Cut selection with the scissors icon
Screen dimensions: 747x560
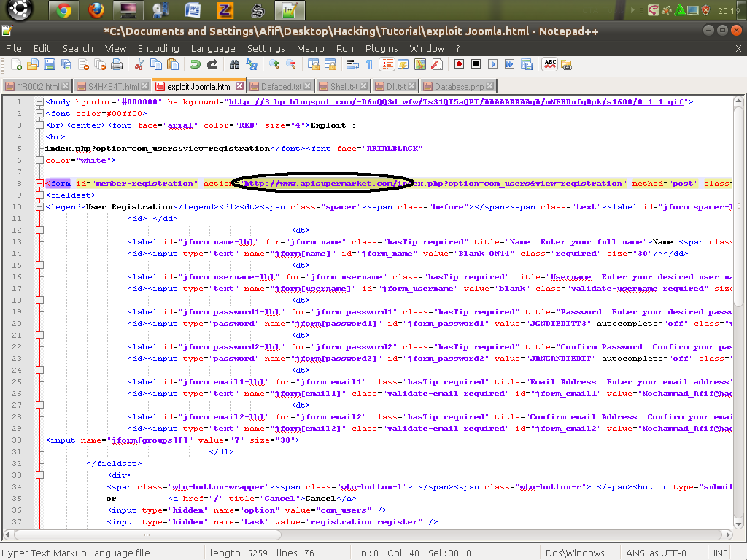click(x=139, y=65)
